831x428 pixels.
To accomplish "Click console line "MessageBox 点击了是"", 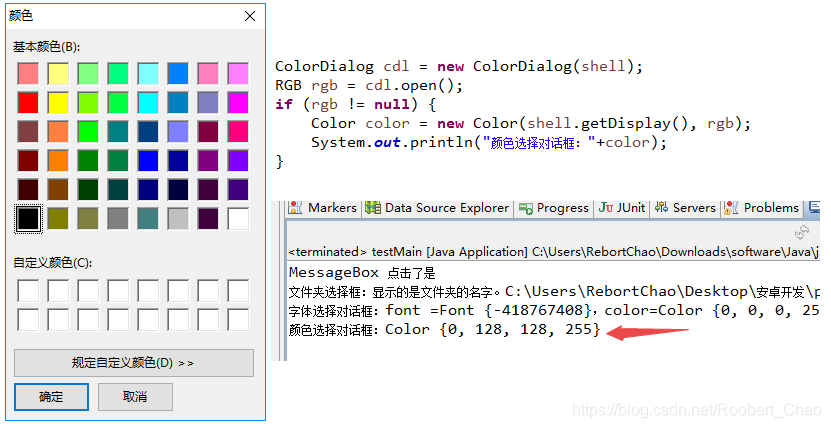I will click(x=362, y=273).
